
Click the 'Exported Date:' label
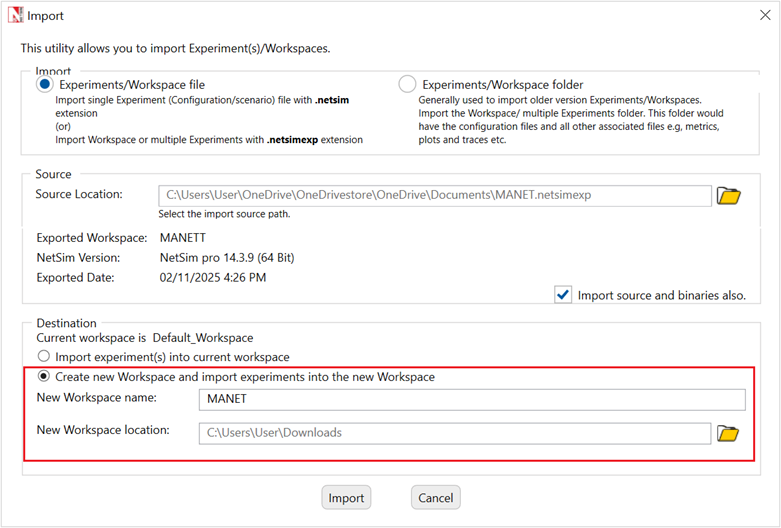pyautogui.click(x=75, y=277)
